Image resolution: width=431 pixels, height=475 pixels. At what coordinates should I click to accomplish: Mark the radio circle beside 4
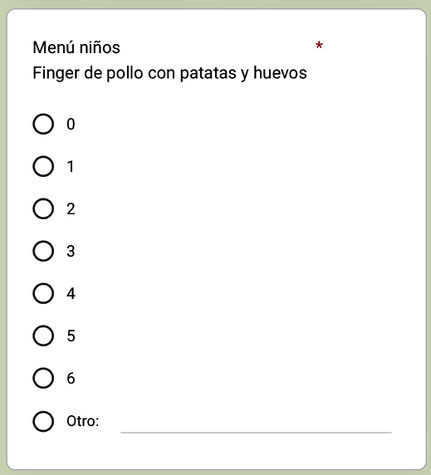43,293
